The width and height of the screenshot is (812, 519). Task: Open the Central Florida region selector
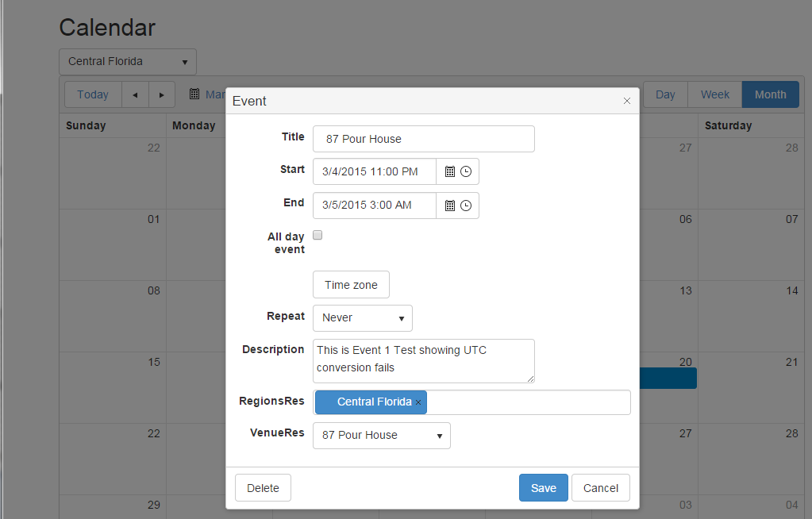point(127,61)
